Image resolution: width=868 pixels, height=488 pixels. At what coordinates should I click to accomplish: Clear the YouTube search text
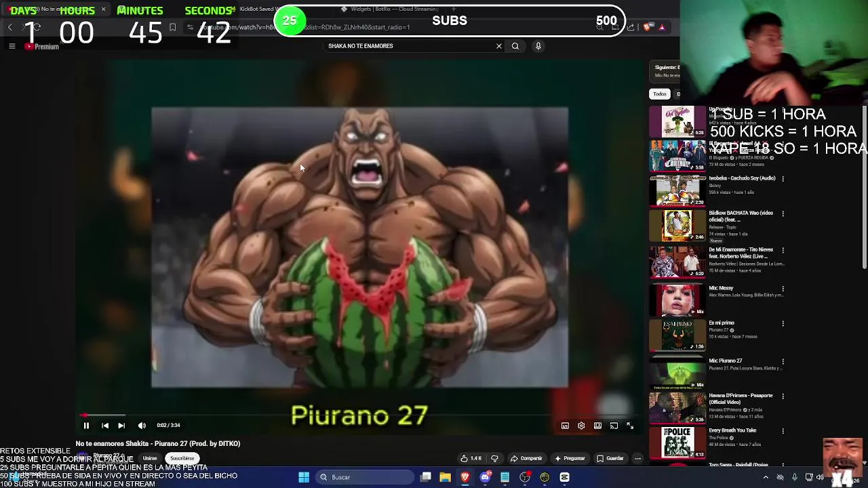(x=499, y=46)
